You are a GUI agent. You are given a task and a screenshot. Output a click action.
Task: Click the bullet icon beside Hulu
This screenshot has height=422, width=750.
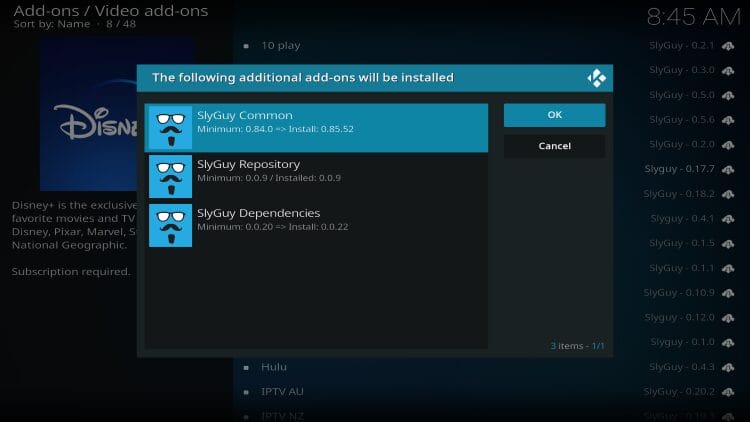click(246, 367)
